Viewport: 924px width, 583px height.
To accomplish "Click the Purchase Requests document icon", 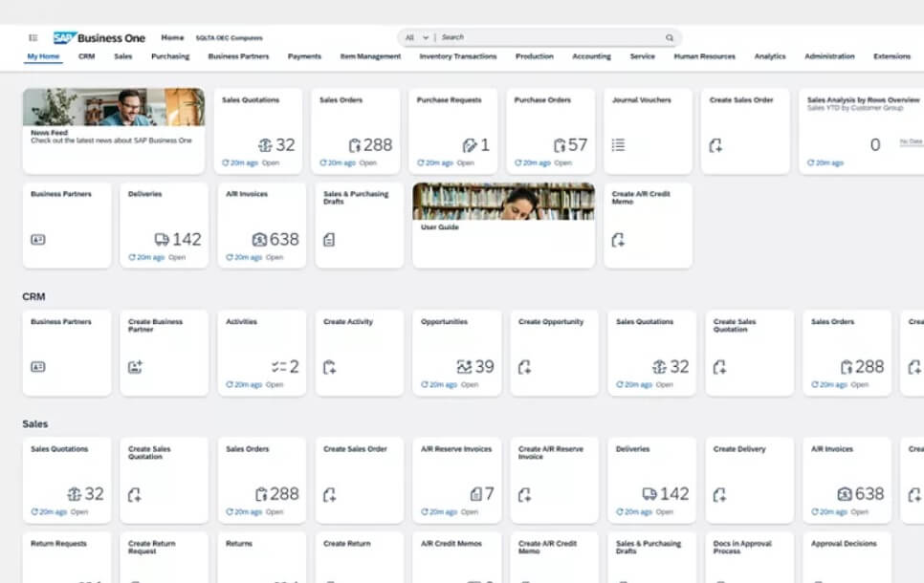I will (469, 145).
